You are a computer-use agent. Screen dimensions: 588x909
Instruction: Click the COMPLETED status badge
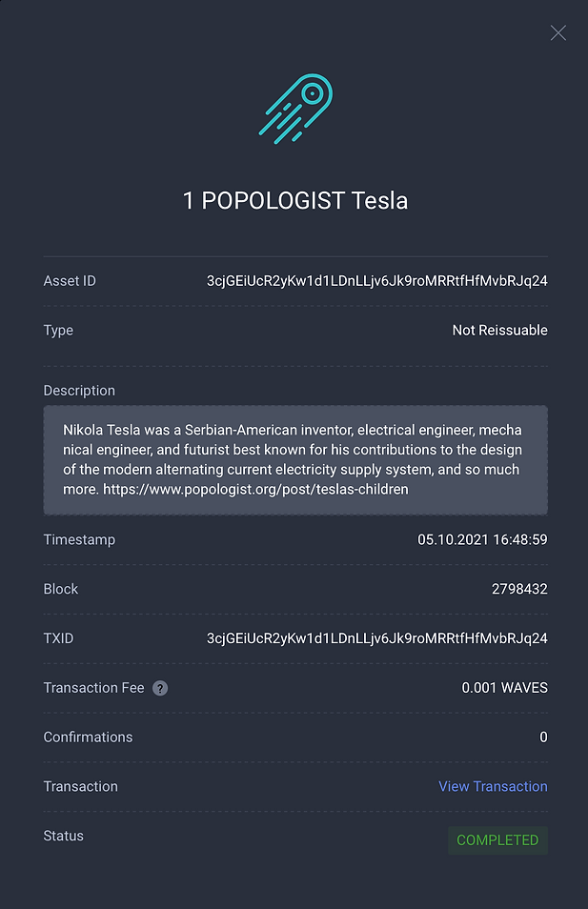click(497, 840)
